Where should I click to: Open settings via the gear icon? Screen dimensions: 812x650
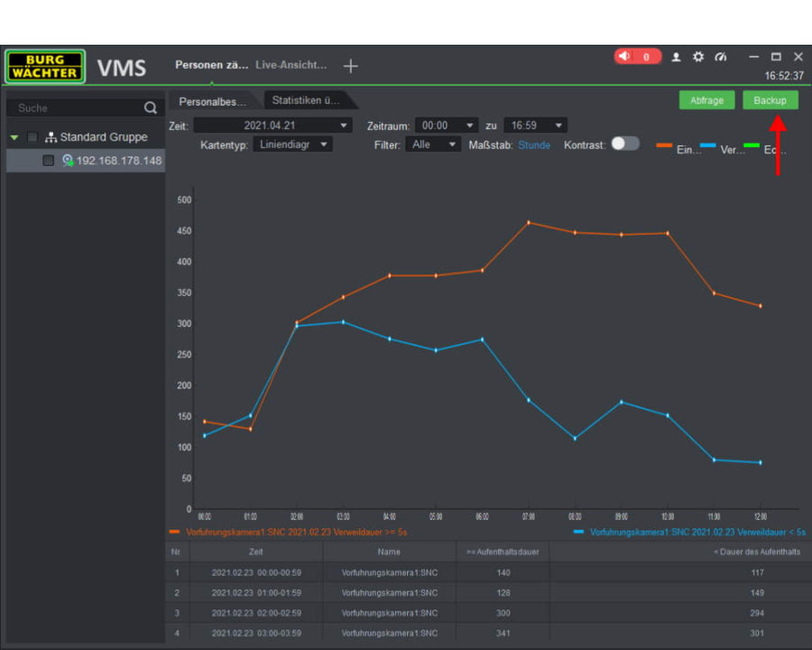pos(698,57)
